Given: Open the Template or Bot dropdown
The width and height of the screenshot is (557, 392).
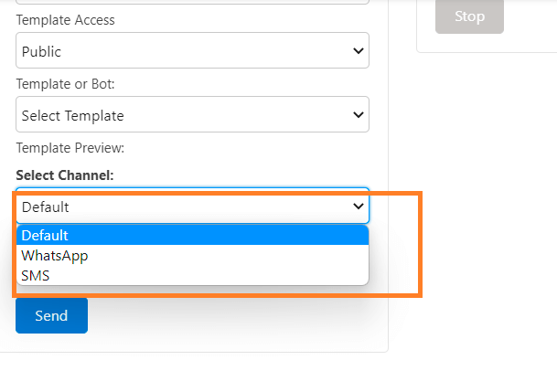Looking at the screenshot, I should tap(192, 115).
